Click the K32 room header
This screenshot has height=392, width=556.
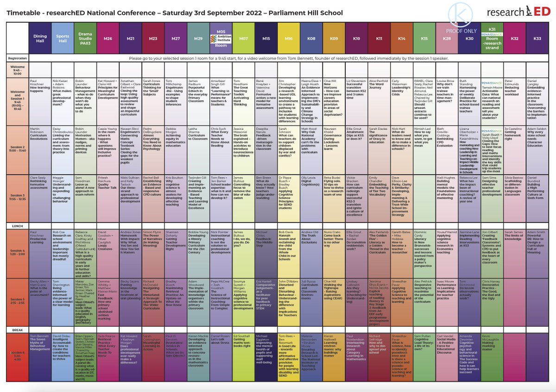[514, 38]
